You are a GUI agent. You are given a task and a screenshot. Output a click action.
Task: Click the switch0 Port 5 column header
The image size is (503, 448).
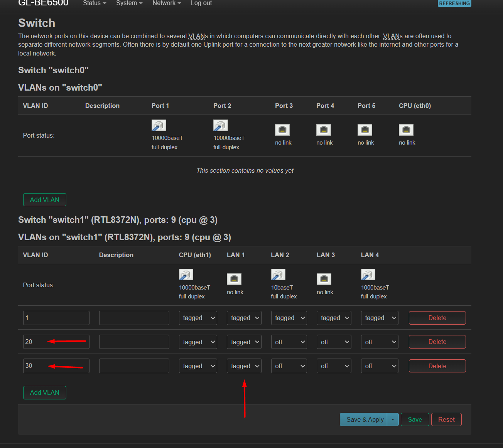tap(366, 106)
